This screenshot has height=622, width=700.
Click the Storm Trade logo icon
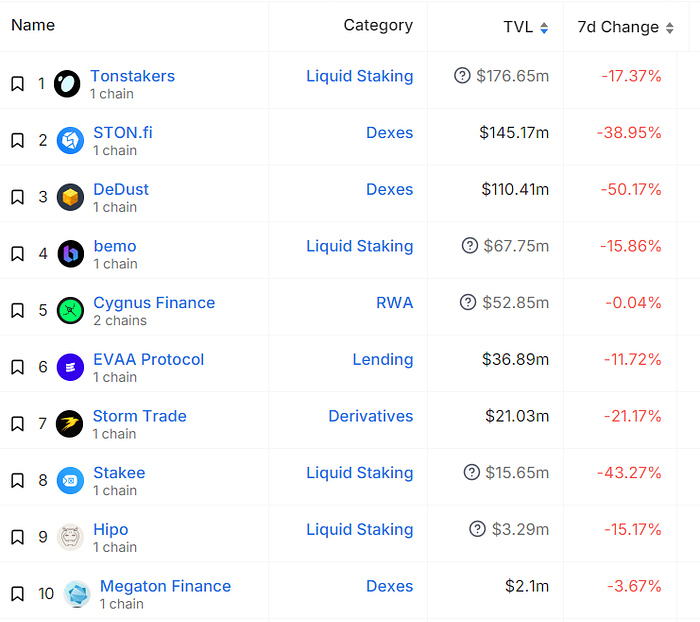coord(69,424)
